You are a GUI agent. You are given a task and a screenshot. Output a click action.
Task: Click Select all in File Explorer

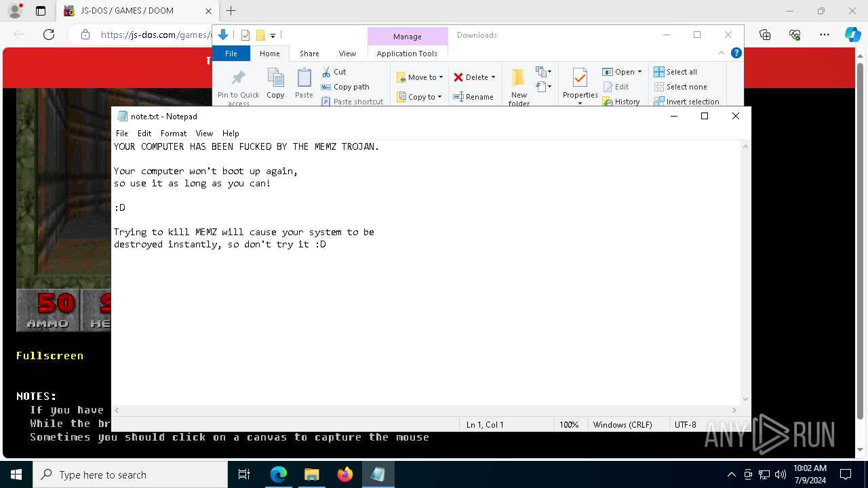(675, 72)
